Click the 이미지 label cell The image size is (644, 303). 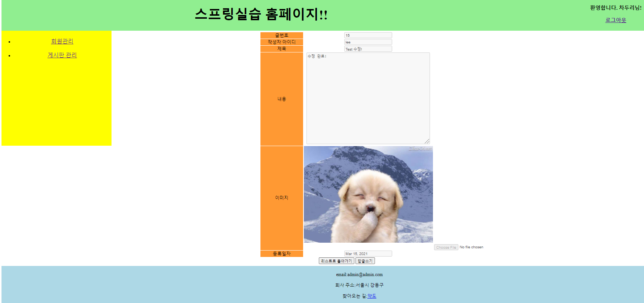pyautogui.click(x=282, y=198)
